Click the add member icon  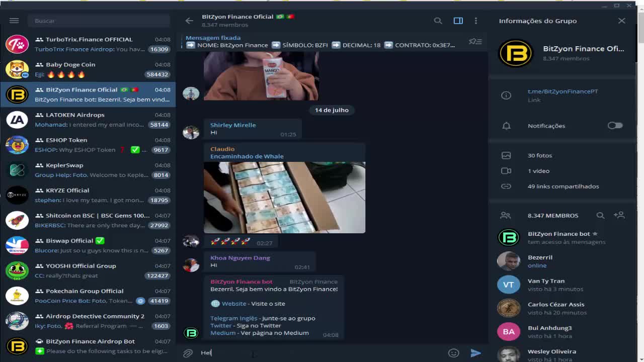[x=619, y=215]
